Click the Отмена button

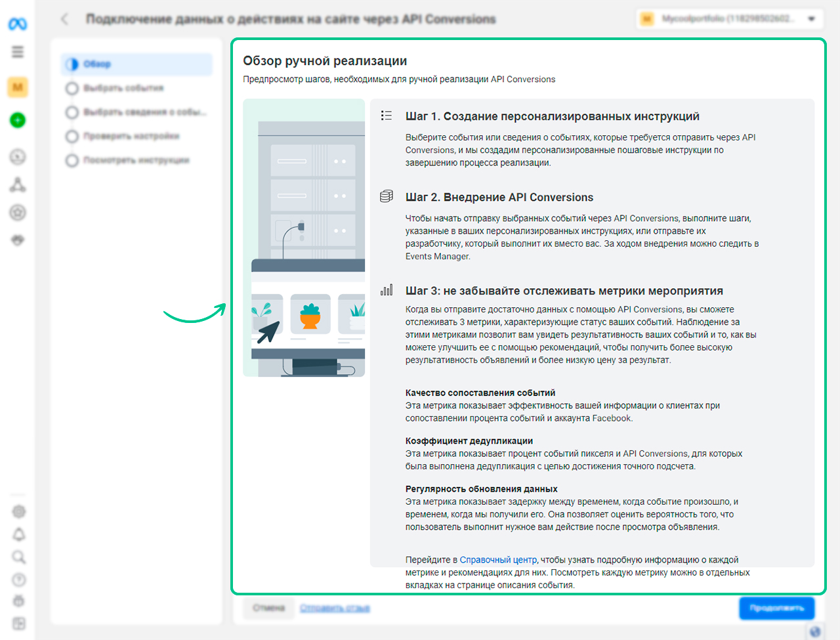click(x=268, y=608)
